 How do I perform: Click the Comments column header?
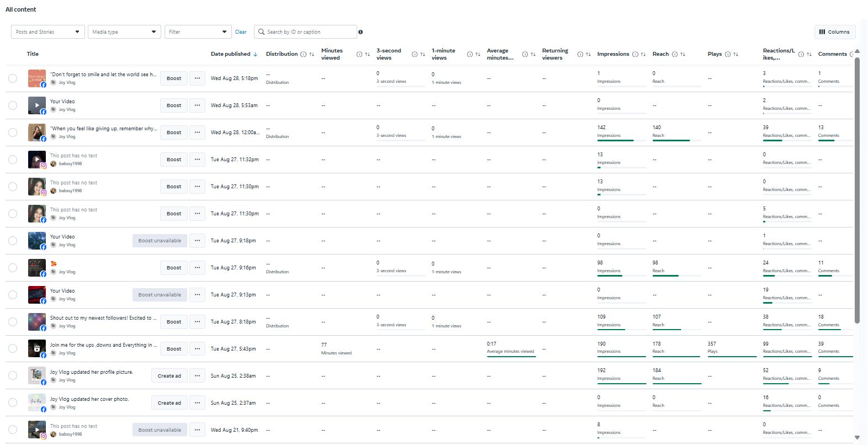point(832,54)
